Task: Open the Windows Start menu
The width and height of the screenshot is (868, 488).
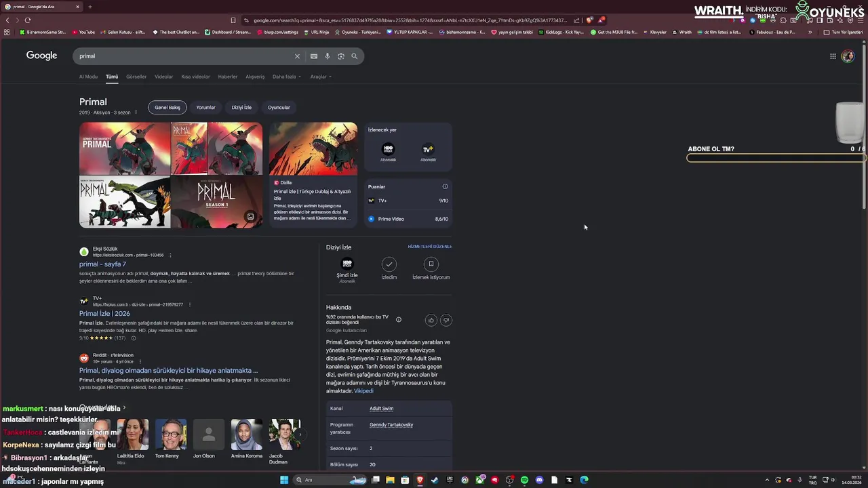Action: coord(284,480)
